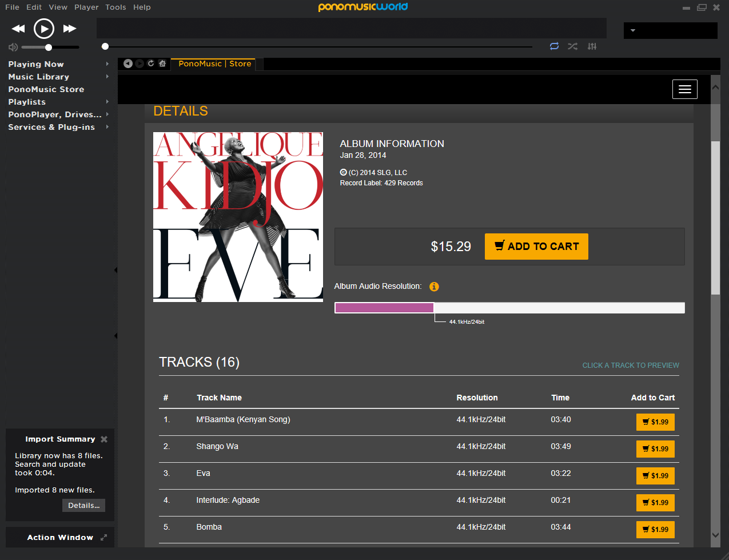Skip to previous track with rewind button
The height and width of the screenshot is (560, 729).
(x=18, y=29)
